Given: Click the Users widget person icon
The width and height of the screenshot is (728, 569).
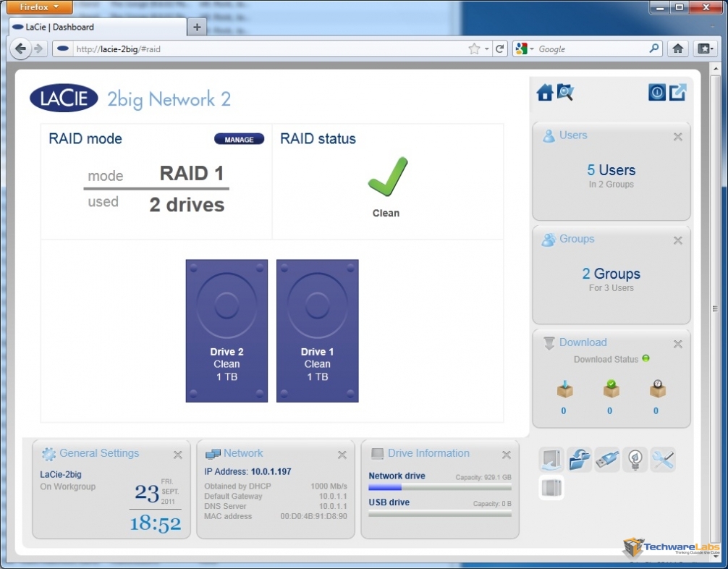Looking at the screenshot, I should (x=549, y=135).
